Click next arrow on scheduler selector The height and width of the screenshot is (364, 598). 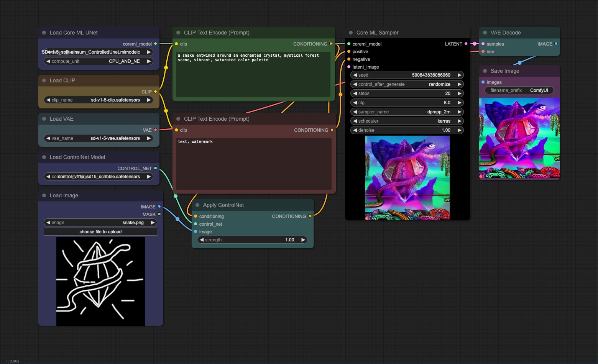click(x=460, y=121)
